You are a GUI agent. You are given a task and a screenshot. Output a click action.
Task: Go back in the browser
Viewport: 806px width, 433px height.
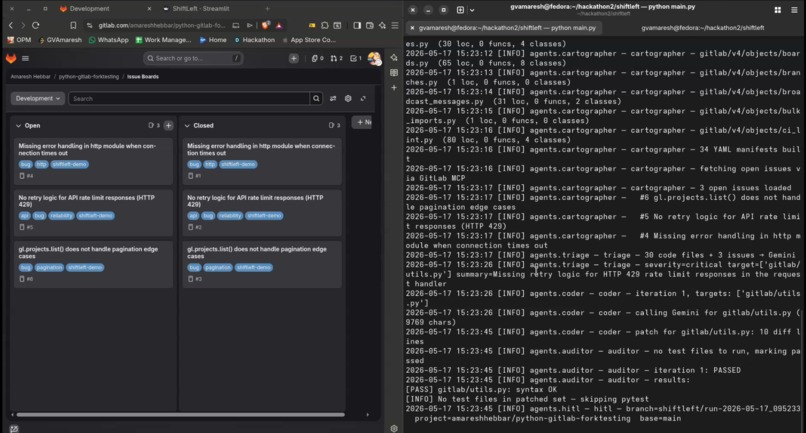pyautogui.click(x=11, y=25)
